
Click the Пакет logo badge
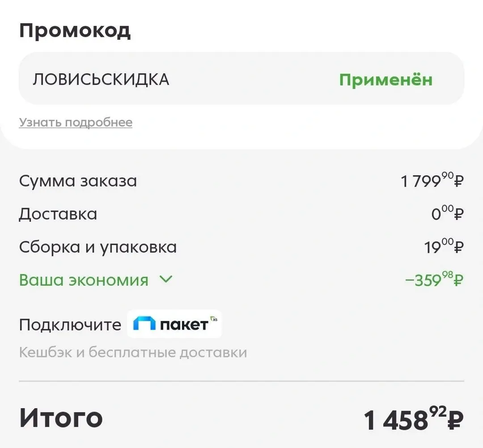[x=174, y=324]
